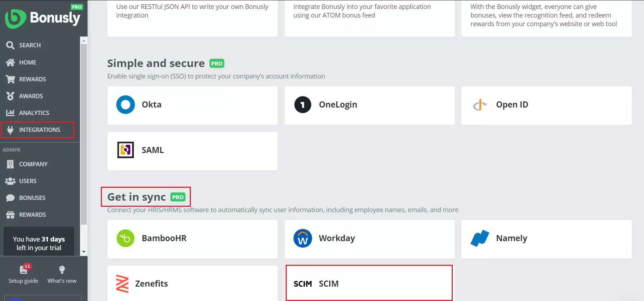Click the Open ID logo icon
The height and width of the screenshot is (301, 644).
[480, 105]
